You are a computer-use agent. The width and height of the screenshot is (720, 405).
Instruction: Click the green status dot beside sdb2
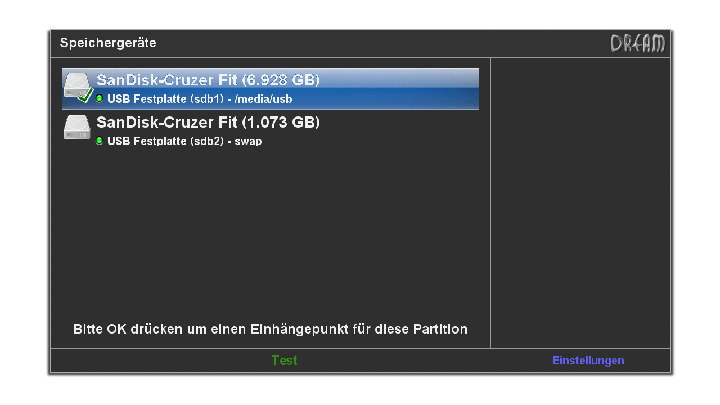99,141
